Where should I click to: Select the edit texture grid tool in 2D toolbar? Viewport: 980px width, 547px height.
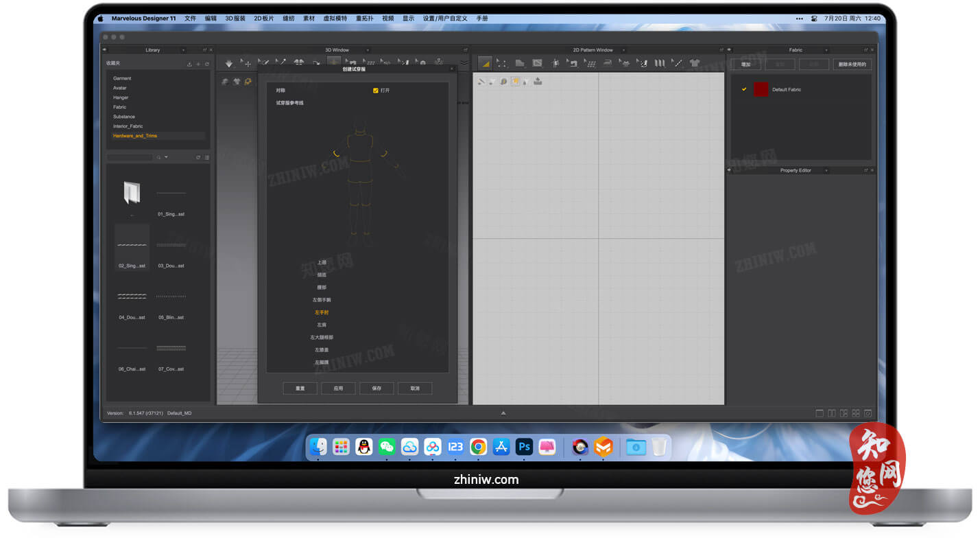click(591, 63)
